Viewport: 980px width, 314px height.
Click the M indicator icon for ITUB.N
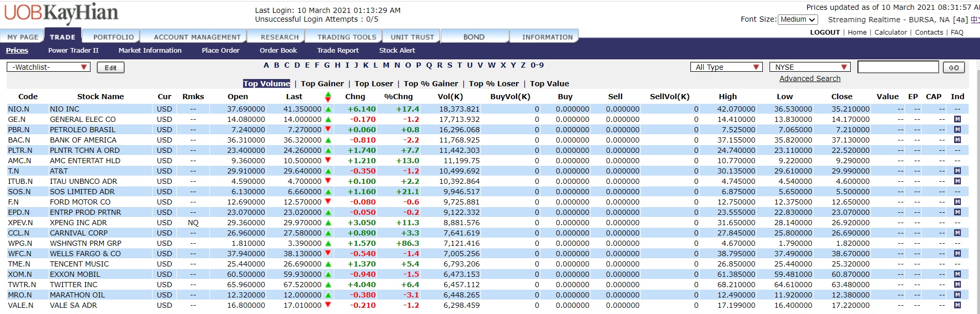[x=957, y=181]
